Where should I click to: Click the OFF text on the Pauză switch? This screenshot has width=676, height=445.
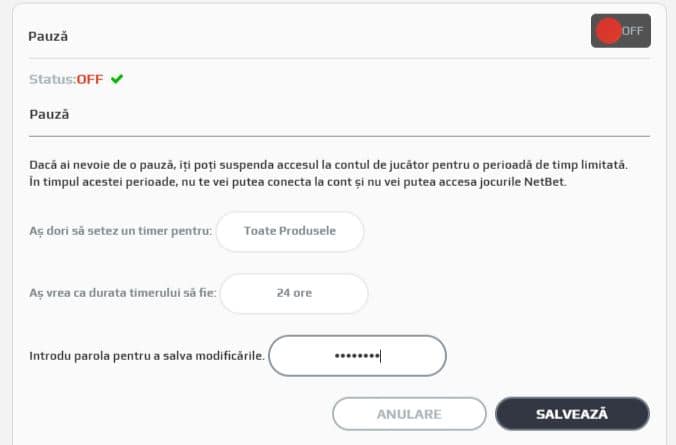tap(633, 31)
